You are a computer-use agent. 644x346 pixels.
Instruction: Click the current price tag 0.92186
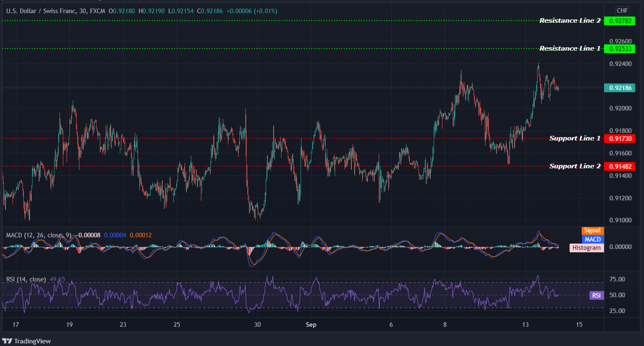point(620,88)
